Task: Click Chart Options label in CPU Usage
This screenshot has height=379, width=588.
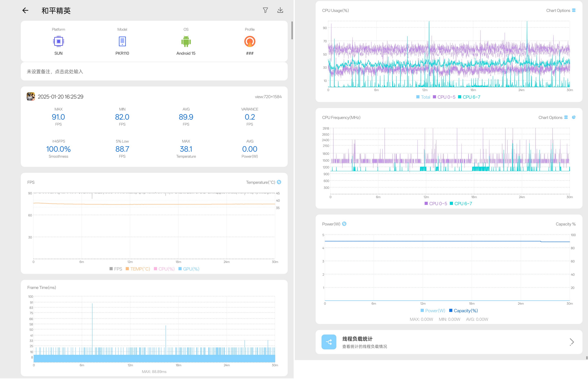Action: 558,11
